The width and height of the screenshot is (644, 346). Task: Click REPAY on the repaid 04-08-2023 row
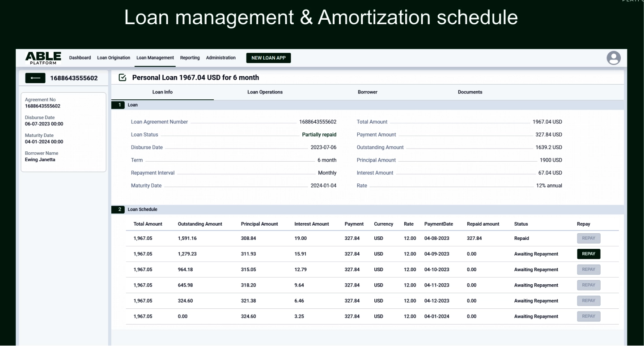click(x=589, y=238)
